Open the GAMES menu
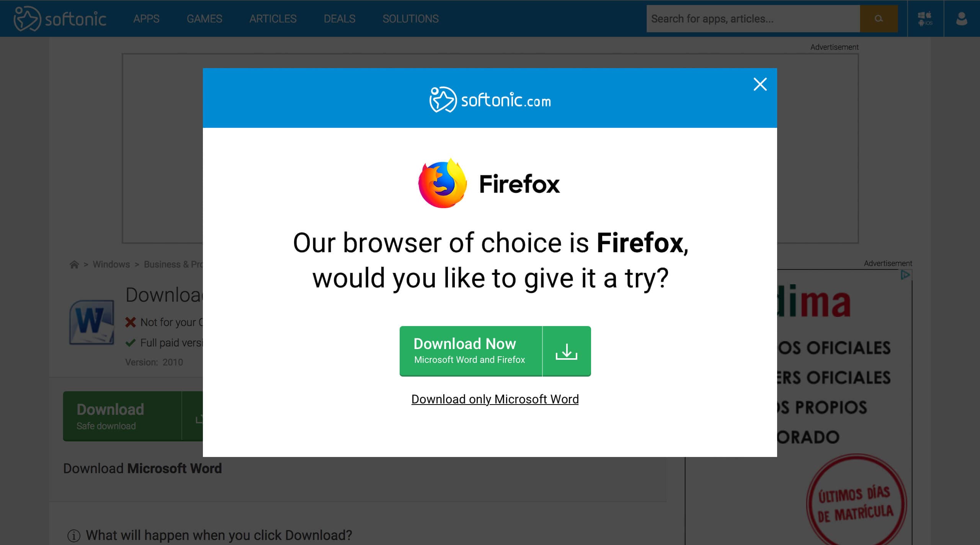The height and width of the screenshot is (545, 980). pyautogui.click(x=204, y=19)
